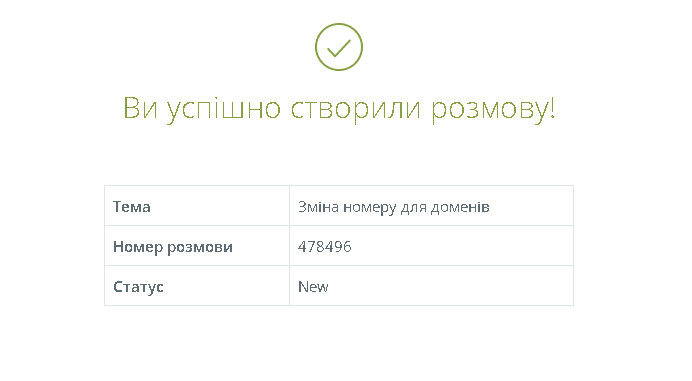692x381 pixels.
Task: Click the word 'розмову!' in the heading
Action: [493, 110]
